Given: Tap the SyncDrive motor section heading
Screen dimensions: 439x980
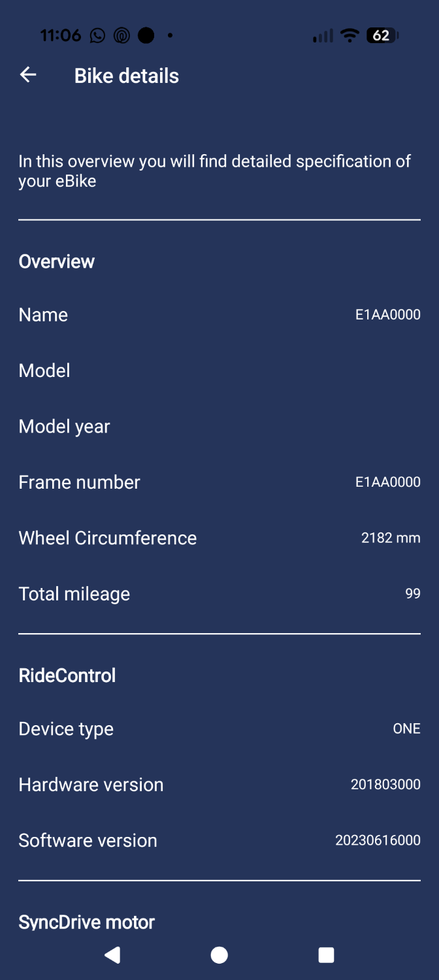Looking at the screenshot, I should pos(87,923).
